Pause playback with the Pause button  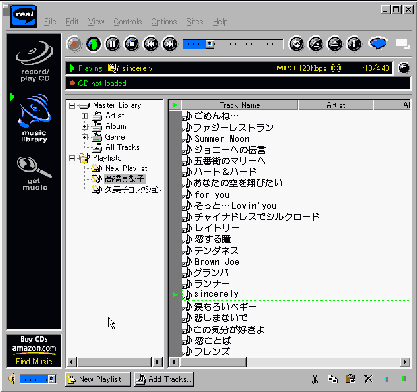click(113, 44)
